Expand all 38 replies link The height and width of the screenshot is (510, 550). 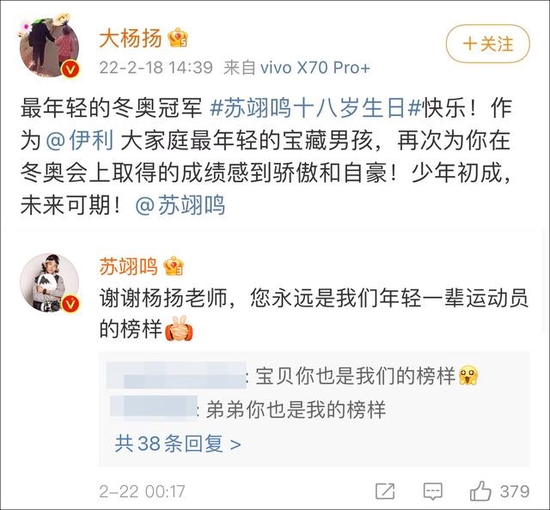[x=178, y=443]
